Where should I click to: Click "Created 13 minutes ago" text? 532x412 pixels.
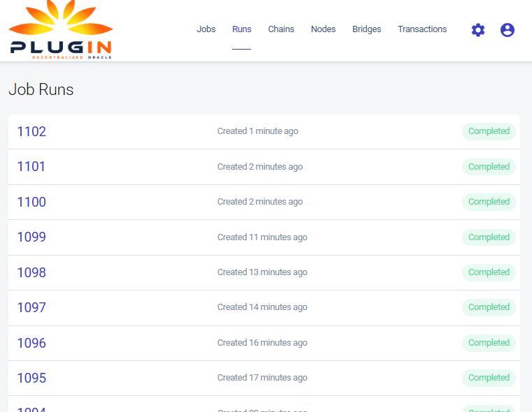262,272
